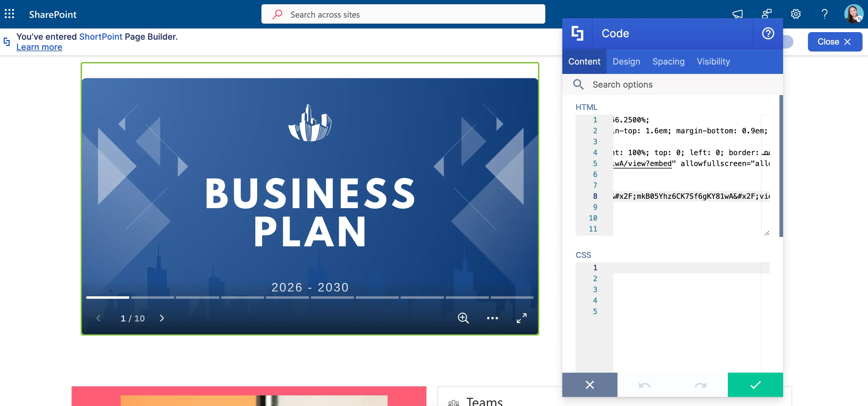Enter presentation fullscreen mode
The width and height of the screenshot is (868, 406).
coord(522,318)
